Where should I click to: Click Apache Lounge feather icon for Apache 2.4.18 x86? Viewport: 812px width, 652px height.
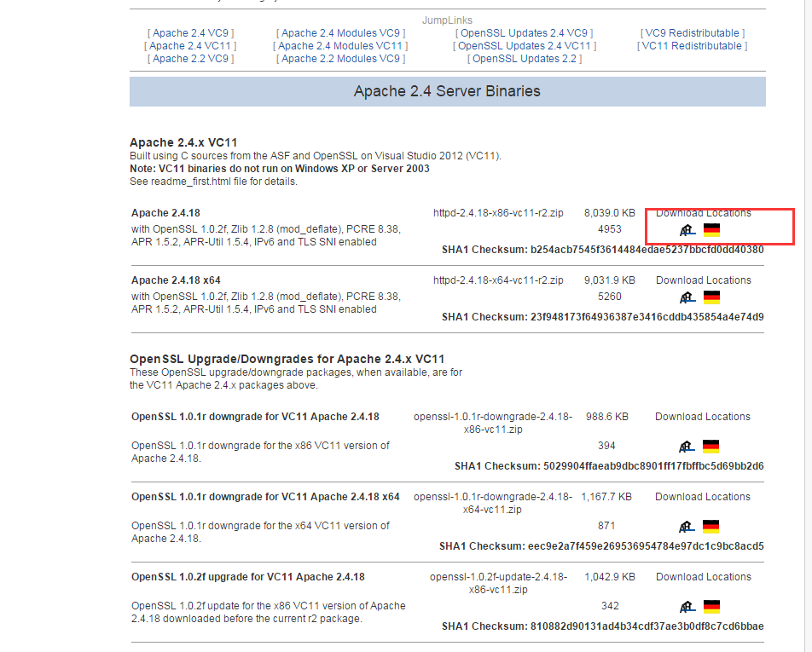pyautogui.click(x=687, y=230)
